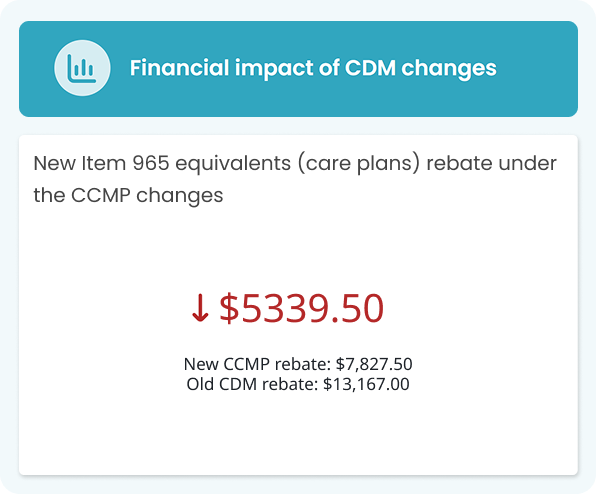Click the 'Old CDM rebate' label
596x494 pixels.
(250, 384)
